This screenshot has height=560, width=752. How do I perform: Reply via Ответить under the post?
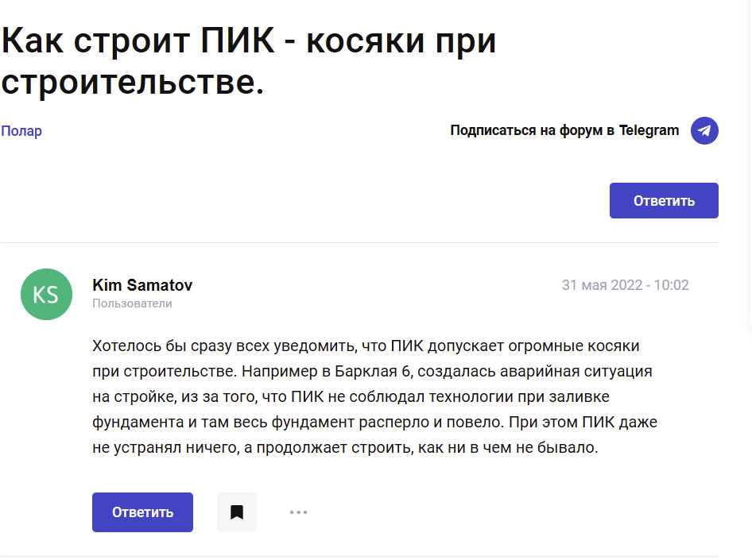tap(142, 512)
